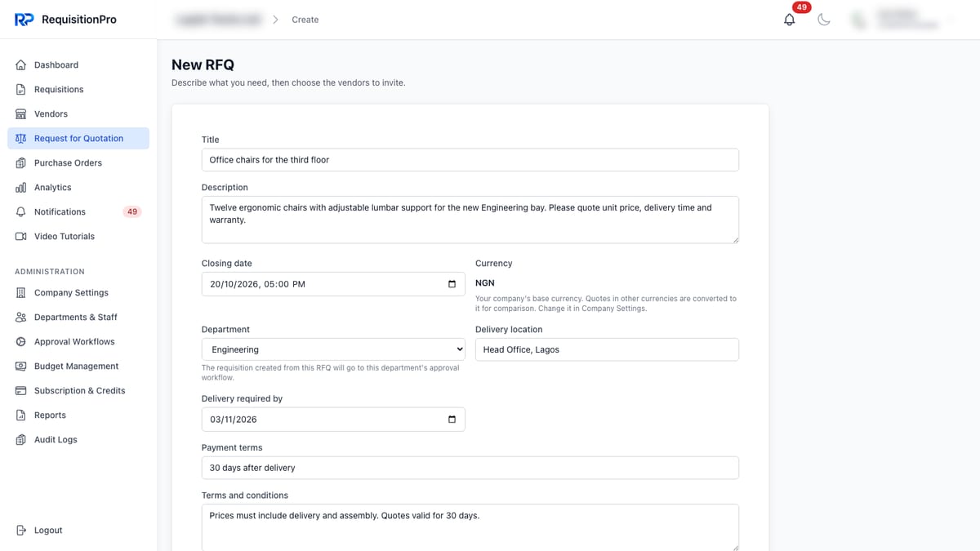Open Request for Quotation in the sidebar
980x551 pixels.
point(78,138)
